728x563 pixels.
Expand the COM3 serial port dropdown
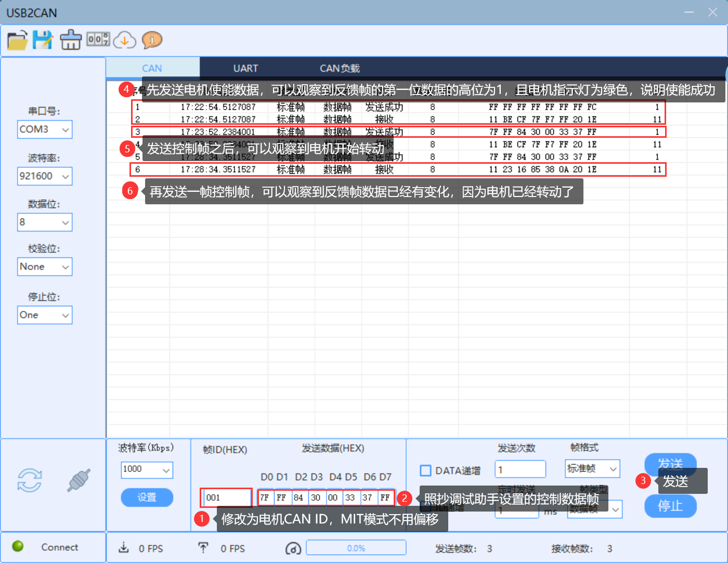tap(45, 129)
